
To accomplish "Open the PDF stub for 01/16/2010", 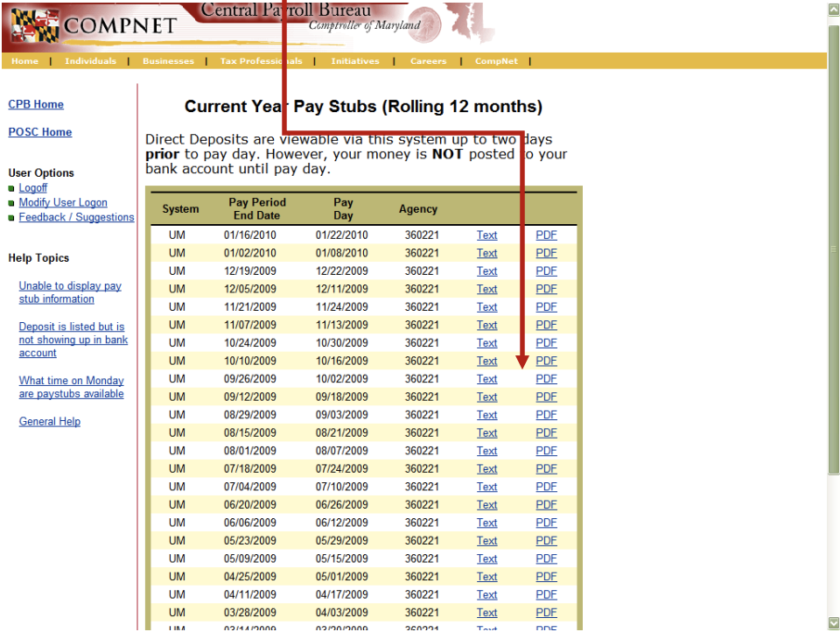I will click(546, 235).
